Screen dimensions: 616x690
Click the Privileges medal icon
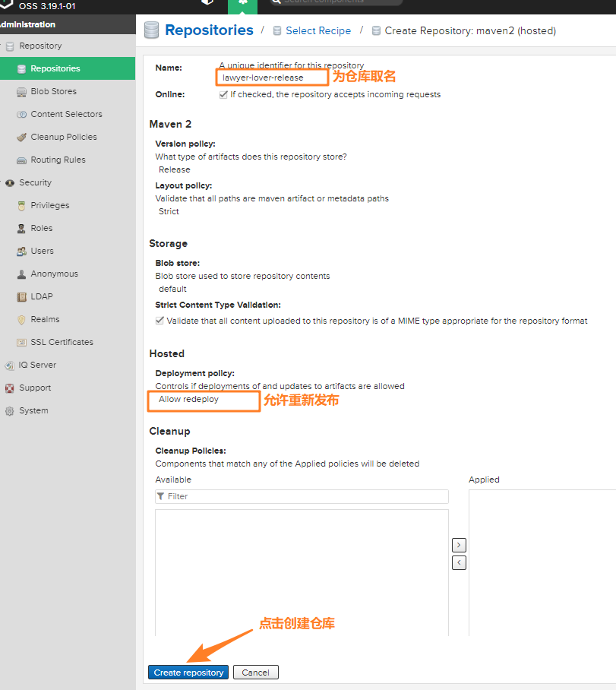(21, 205)
